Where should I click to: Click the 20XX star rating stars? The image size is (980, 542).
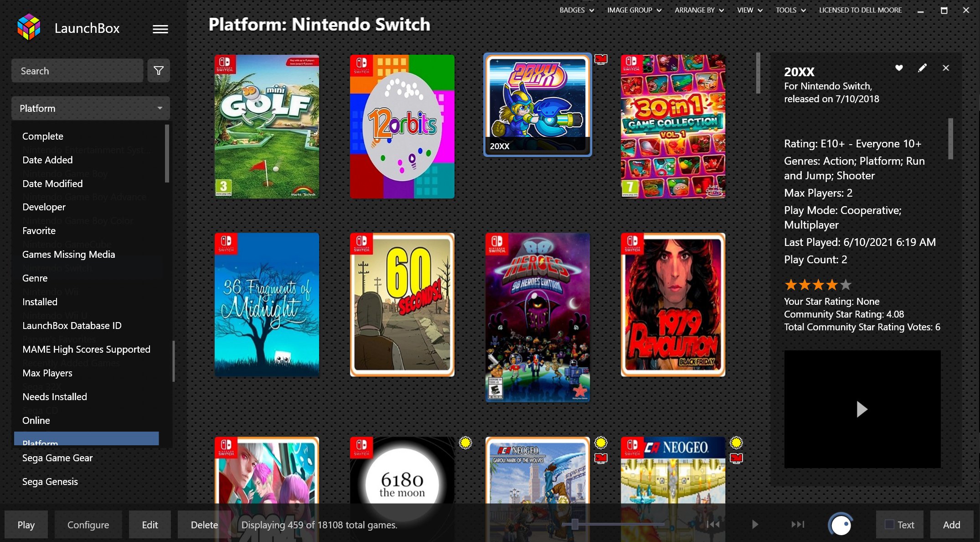point(818,285)
